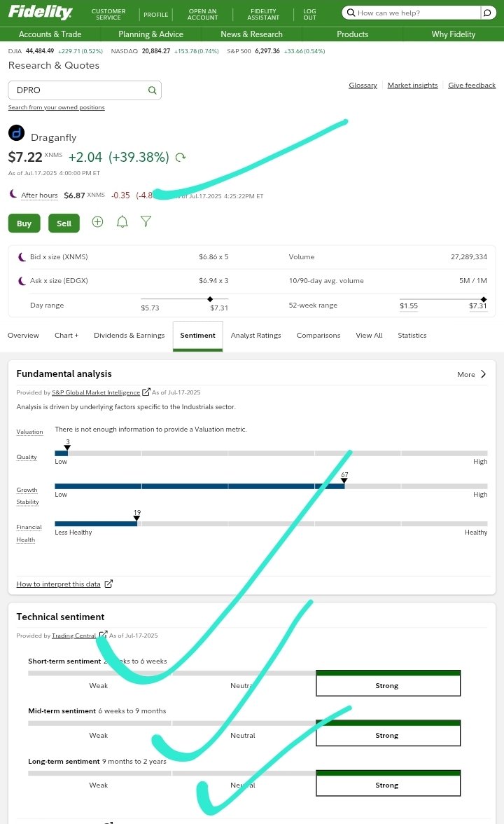The image size is (504, 824).
Task: Set a price alert with bell icon
Action: [122, 221]
